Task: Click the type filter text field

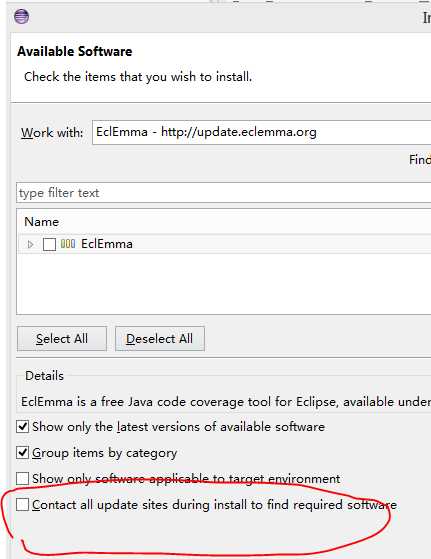Action: pyautogui.click(x=224, y=193)
